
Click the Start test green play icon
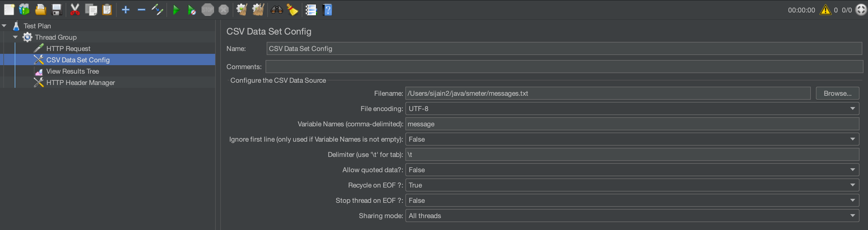pos(176,10)
